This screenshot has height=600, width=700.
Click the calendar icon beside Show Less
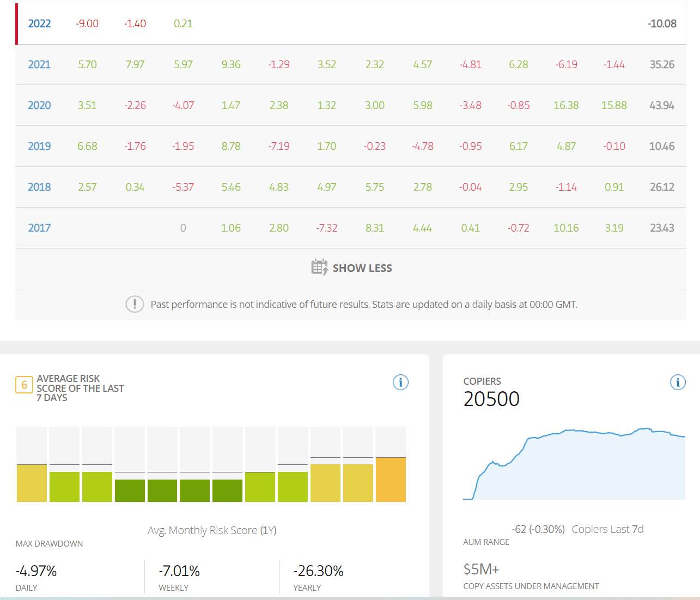(x=320, y=268)
